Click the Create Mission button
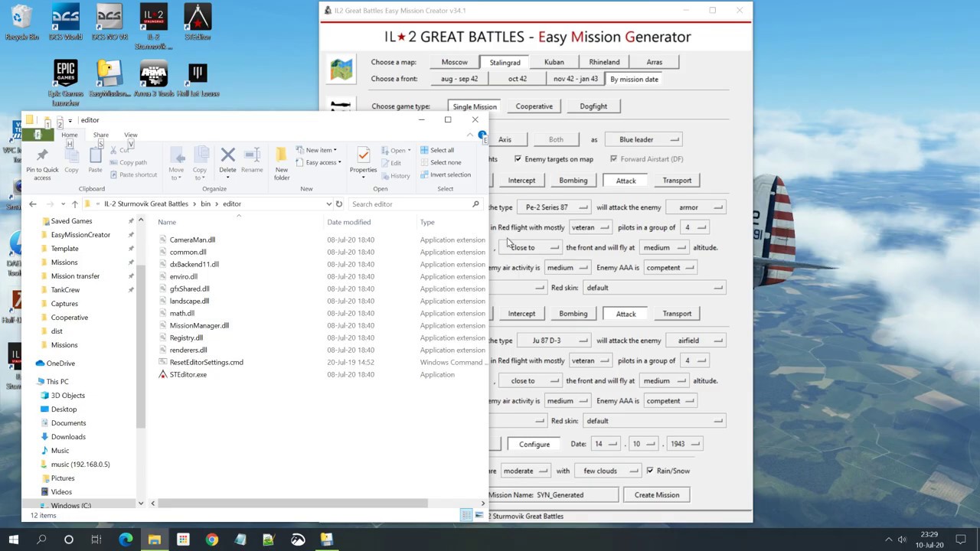The width and height of the screenshot is (980, 551). click(656, 495)
